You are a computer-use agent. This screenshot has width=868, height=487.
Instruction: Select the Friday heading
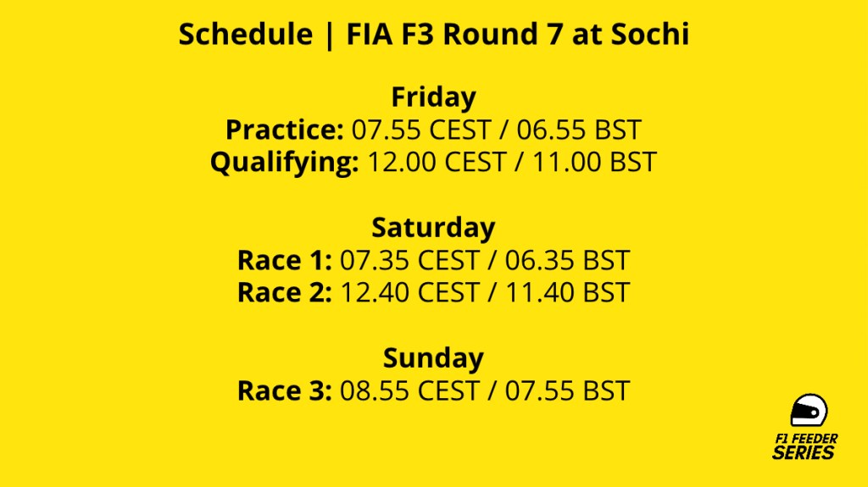433,97
